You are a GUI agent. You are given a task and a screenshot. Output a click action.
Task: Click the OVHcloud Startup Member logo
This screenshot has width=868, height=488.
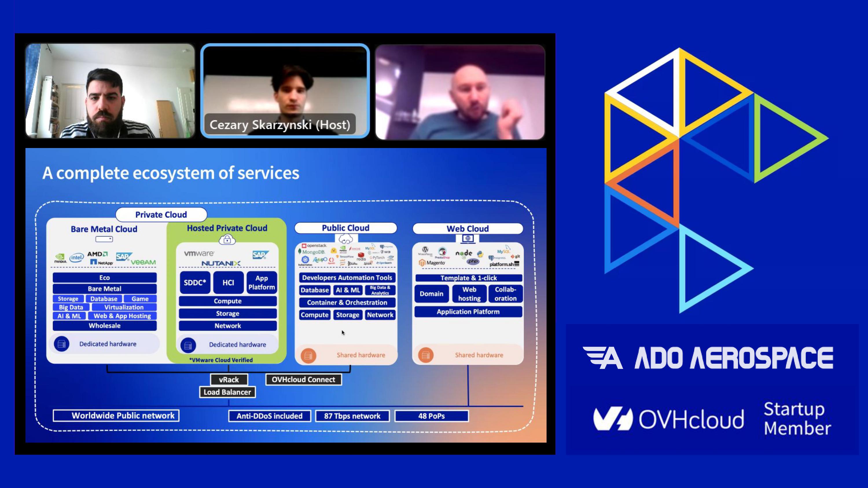coord(711,419)
